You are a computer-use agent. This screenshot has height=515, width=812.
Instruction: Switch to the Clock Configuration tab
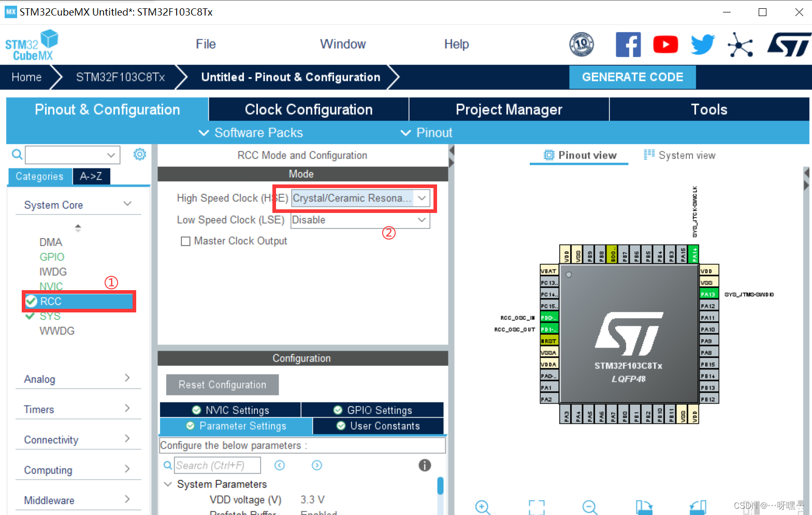coord(309,109)
